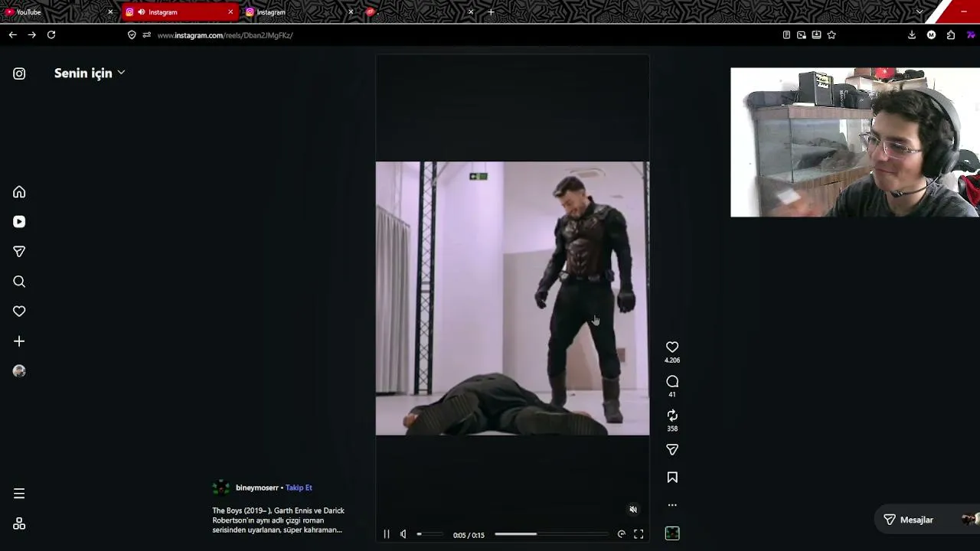This screenshot has width=980, height=551.
Task: Open the Meta apps grid icon
Action: tap(19, 523)
